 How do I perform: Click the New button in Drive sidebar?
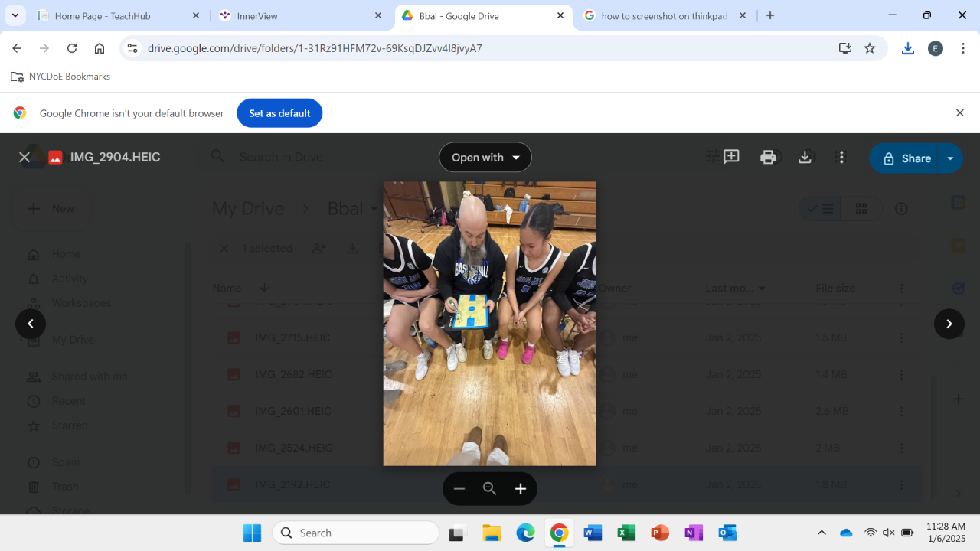pos(51,208)
